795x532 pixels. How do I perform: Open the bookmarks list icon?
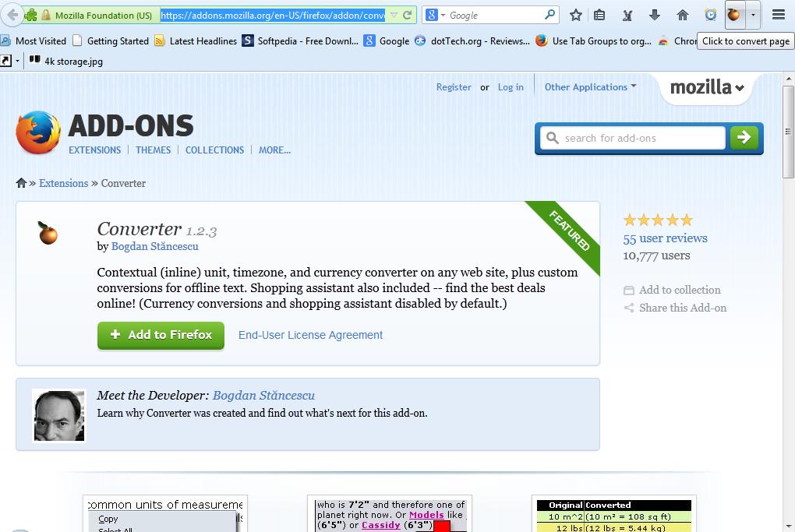(599, 15)
